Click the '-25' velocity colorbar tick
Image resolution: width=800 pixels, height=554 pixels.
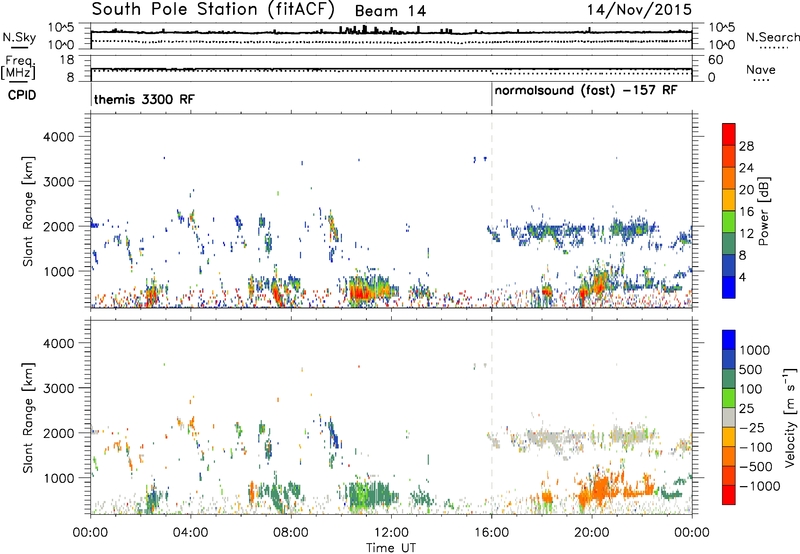(x=752, y=428)
